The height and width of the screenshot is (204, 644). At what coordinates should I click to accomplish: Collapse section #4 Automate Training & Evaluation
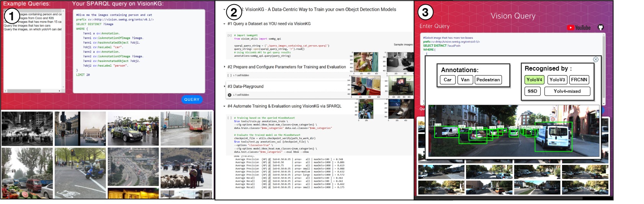click(224, 106)
